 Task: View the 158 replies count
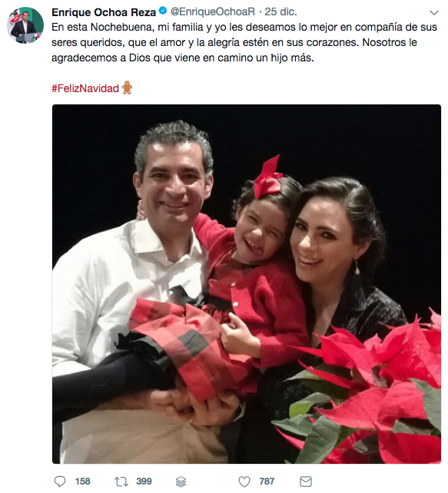click(x=82, y=481)
